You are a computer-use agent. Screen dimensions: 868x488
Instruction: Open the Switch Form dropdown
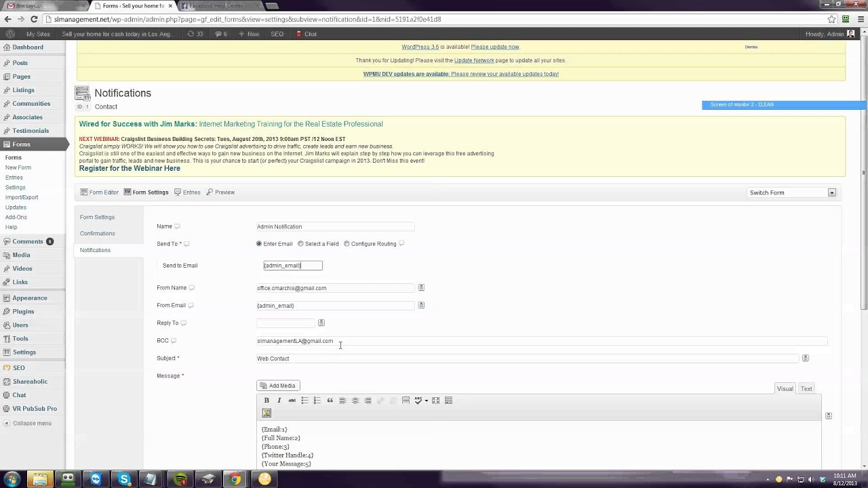(791, 192)
